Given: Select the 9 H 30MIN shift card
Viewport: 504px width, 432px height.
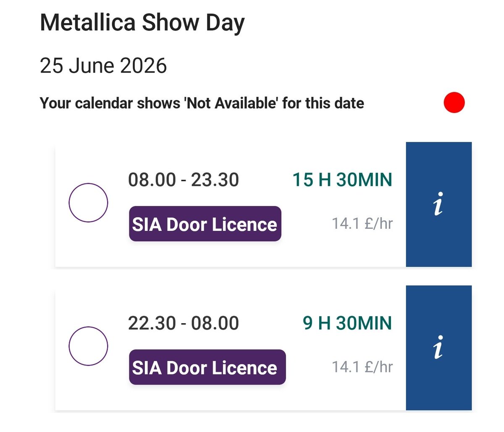Looking at the screenshot, I should click(231, 348).
